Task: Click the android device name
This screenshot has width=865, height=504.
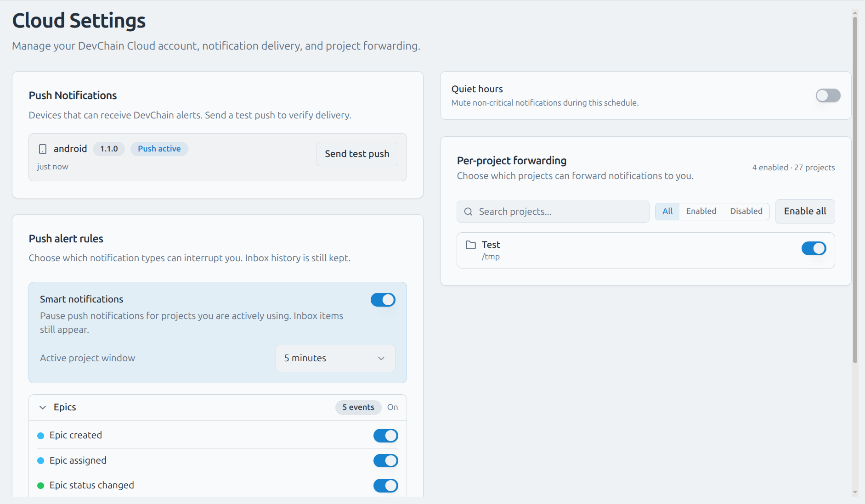Action: (70, 149)
